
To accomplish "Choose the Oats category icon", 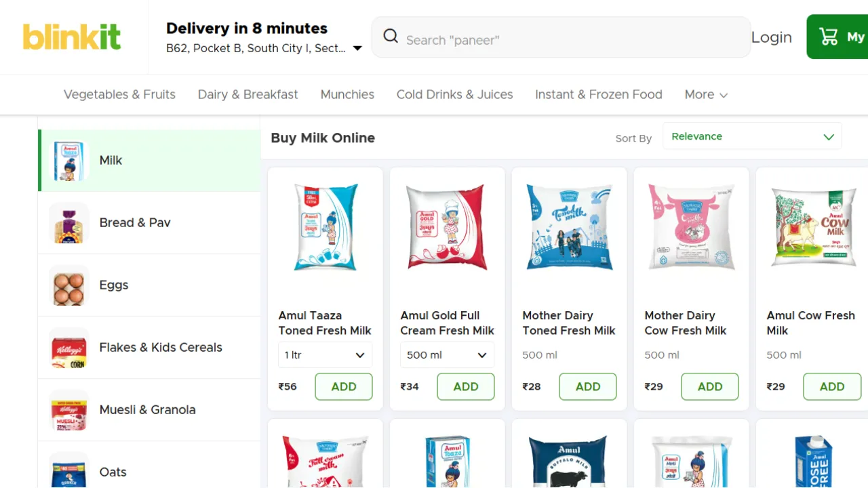I will [68, 470].
